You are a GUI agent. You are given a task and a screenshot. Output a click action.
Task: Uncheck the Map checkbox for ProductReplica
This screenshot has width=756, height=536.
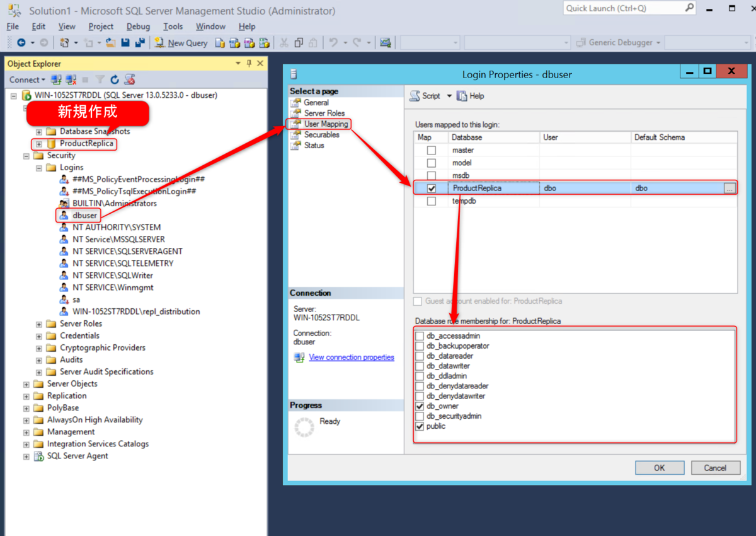point(432,189)
